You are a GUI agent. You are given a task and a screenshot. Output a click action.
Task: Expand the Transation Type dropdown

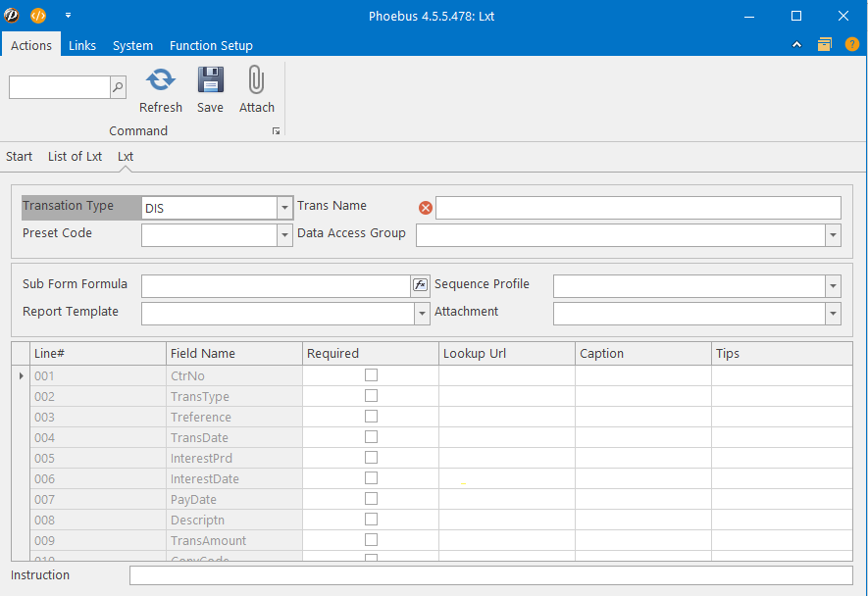click(284, 208)
